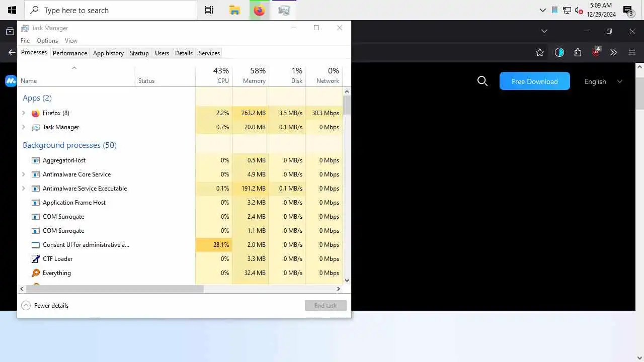Click the Apps (2) group heading
Image resolution: width=644 pixels, height=362 pixels.
click(x=37, y=98)
